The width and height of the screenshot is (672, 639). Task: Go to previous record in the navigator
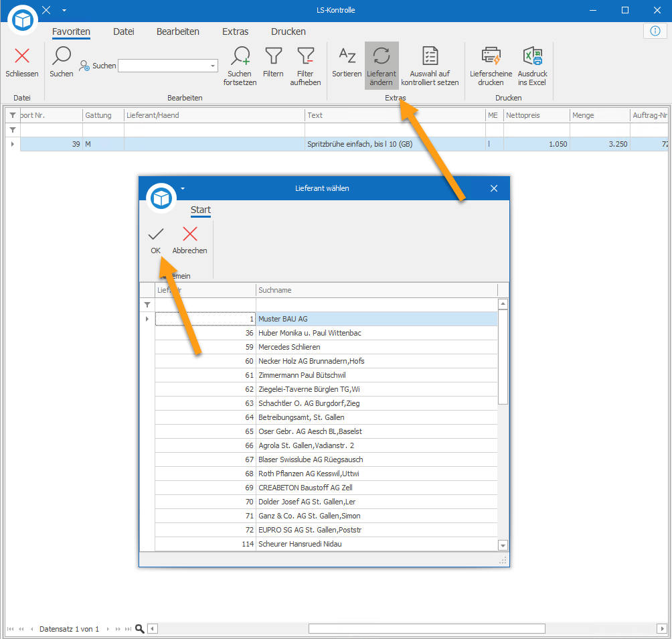31,629
